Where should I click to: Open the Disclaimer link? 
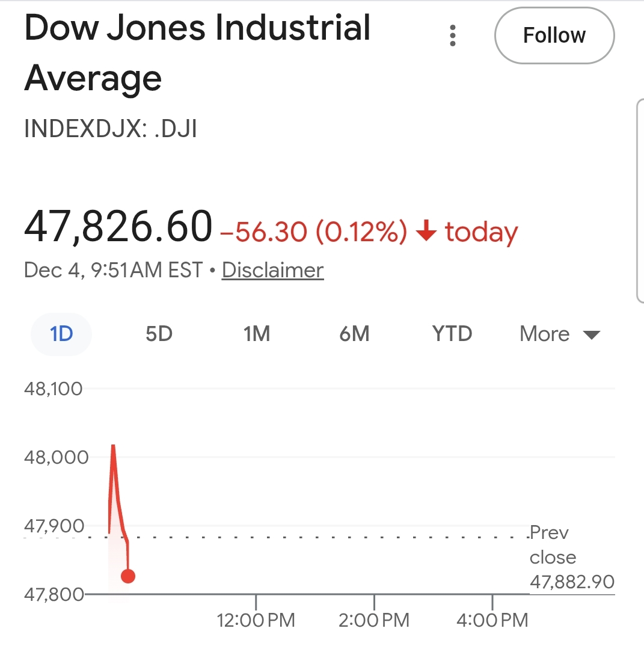pos(272,270)
